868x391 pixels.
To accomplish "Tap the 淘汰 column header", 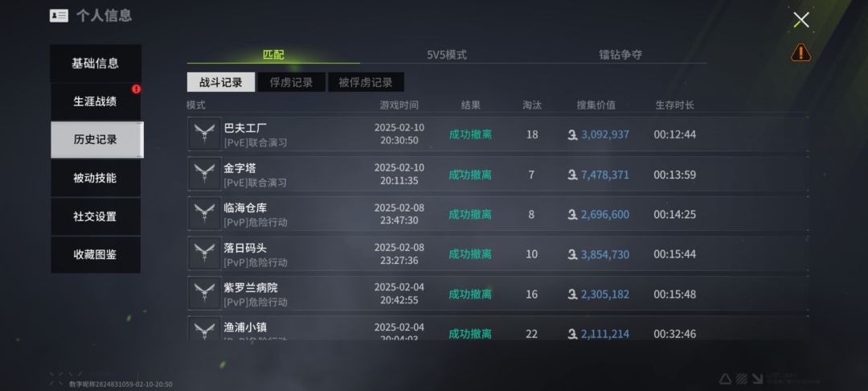I will click(x=532, y=105).
